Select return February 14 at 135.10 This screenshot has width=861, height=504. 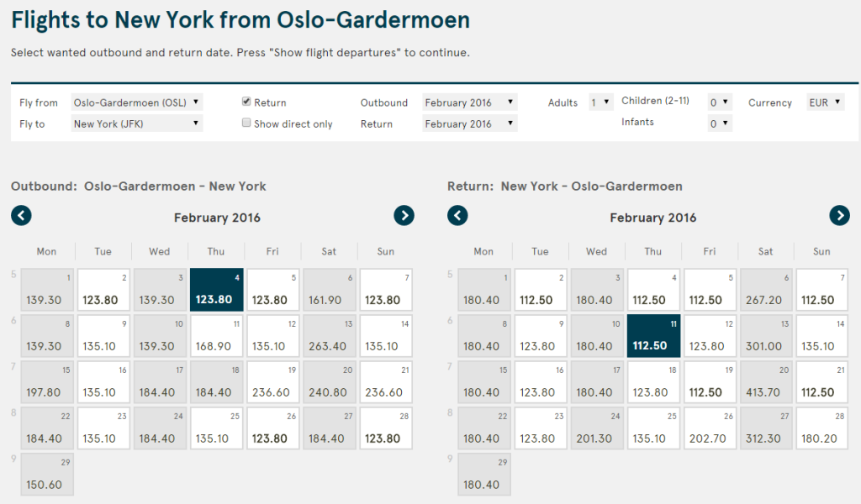(822, 336)
